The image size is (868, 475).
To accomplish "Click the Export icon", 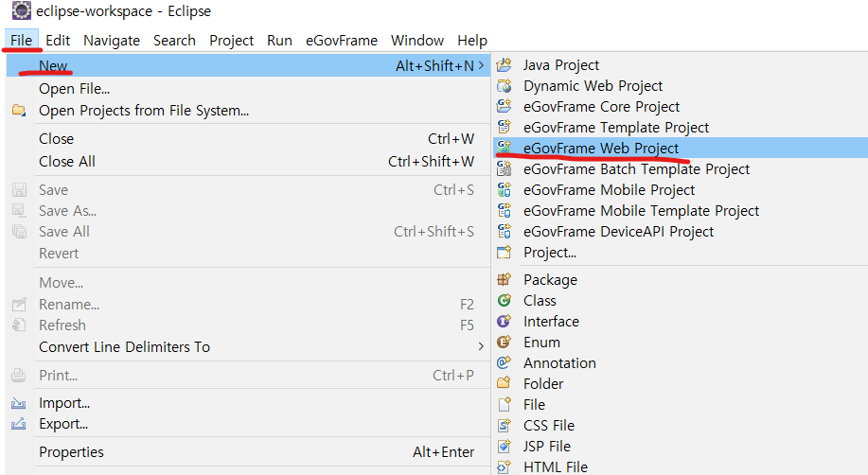I will [x=19, y=424].
